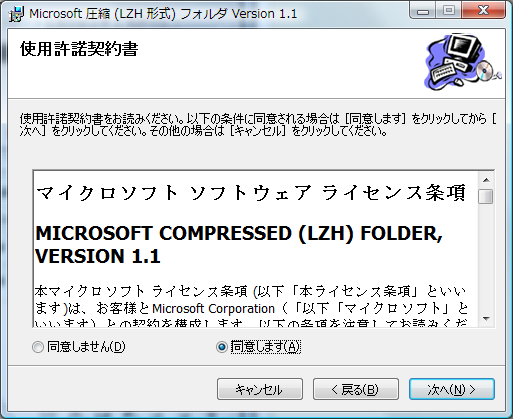This screenshot has height=419, width=513.
Task: Click the license scrollbar up arrow
Action: pyautogui.click(x=486, y=180)
